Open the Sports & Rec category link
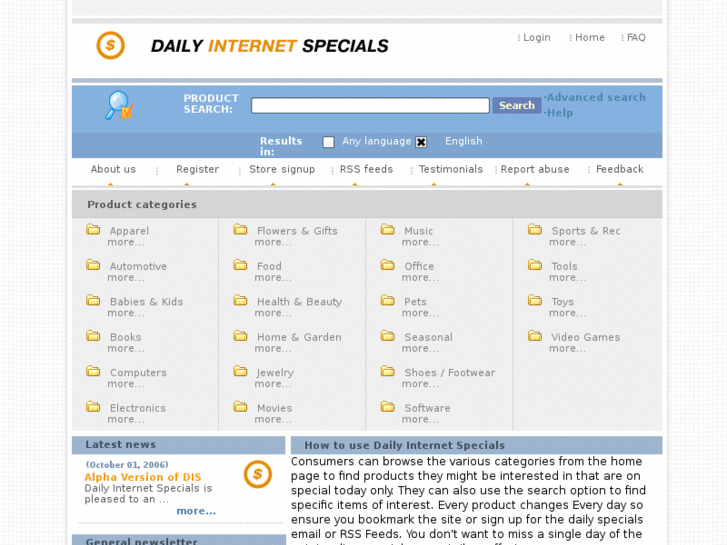The height and width of the screenshot is (545, 727). coord(586,231)
